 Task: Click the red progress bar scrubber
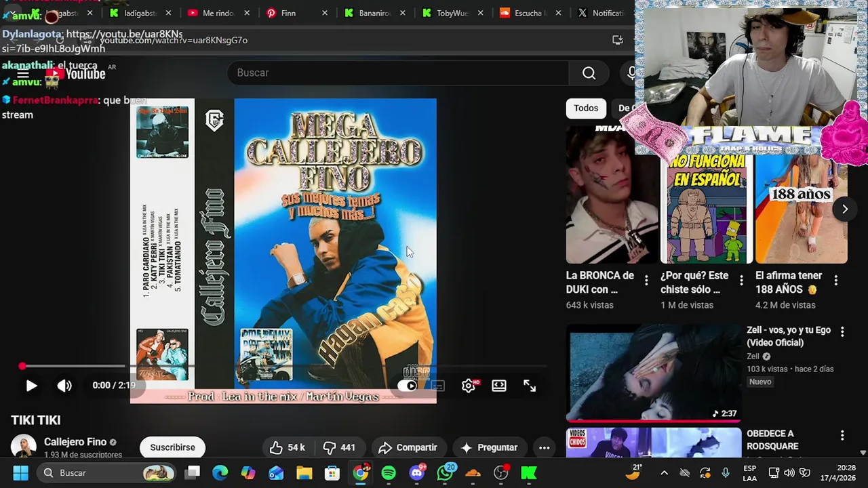22,366
